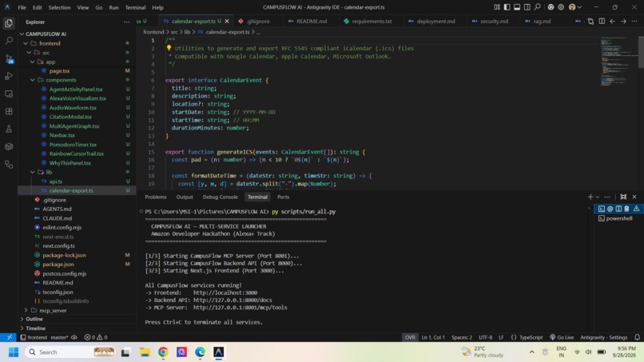Screen dimensions: 644x362
Task: Toggle OVR overtype mode in status bar
Action: tap(410, 337)
